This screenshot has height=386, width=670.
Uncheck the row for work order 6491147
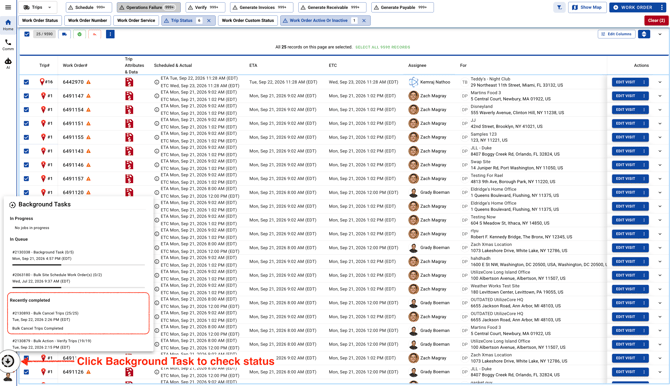pyautogui.click(x=26, y=96)
